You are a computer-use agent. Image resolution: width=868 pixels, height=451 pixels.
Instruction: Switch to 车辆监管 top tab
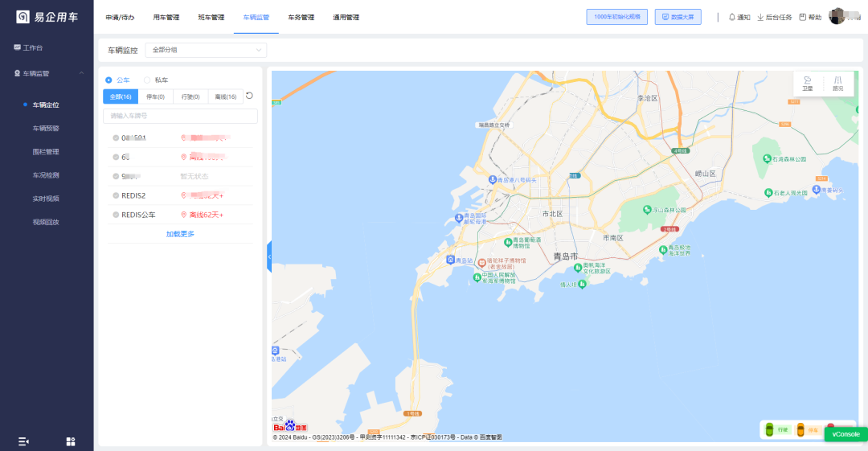point(256,17)
